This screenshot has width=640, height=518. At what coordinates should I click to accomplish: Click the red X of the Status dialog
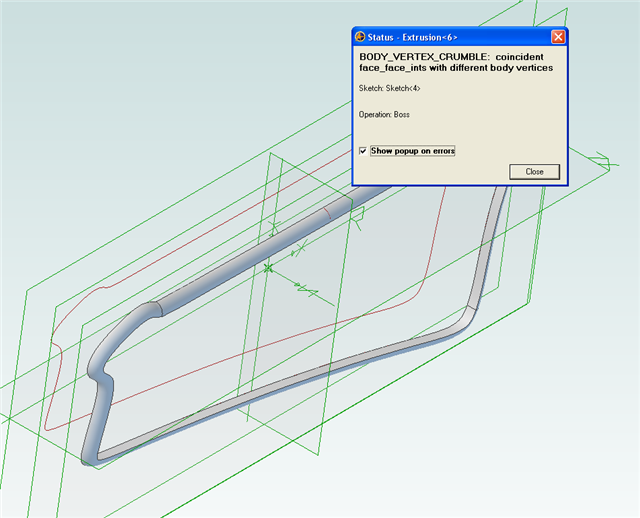558,37
